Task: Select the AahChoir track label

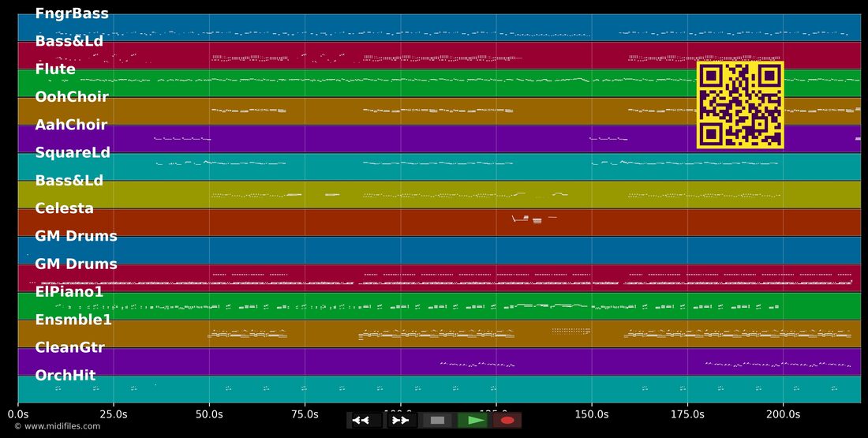Action: coord(71,125)
